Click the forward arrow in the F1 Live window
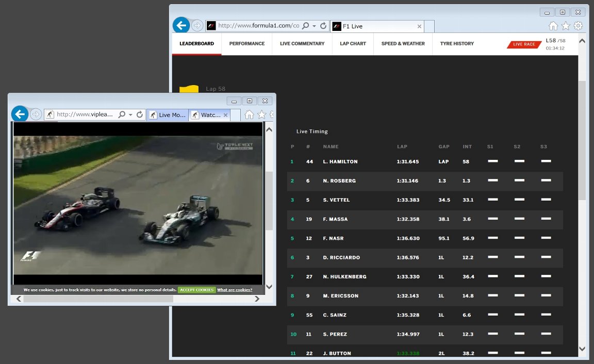The width and height of the screenshot is (594, 364). 197,26
